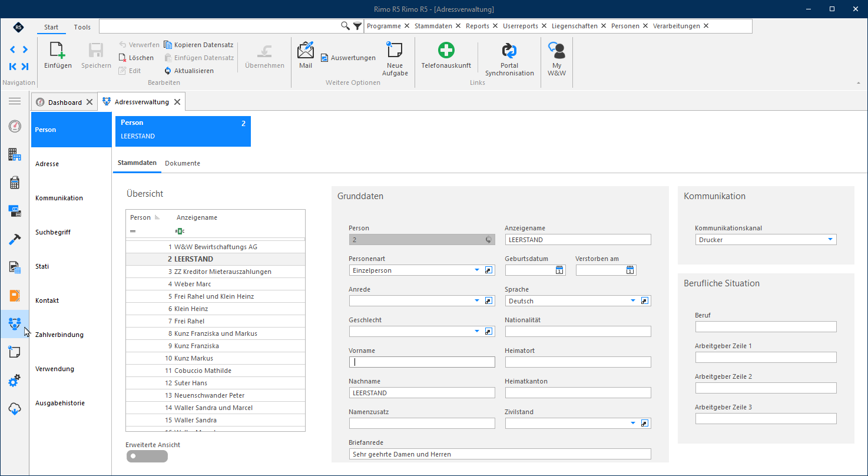The height and width of the screenshot is (476, 868).
Task: Expand the Anrede dropdown
Action: (x=477, y=300)
